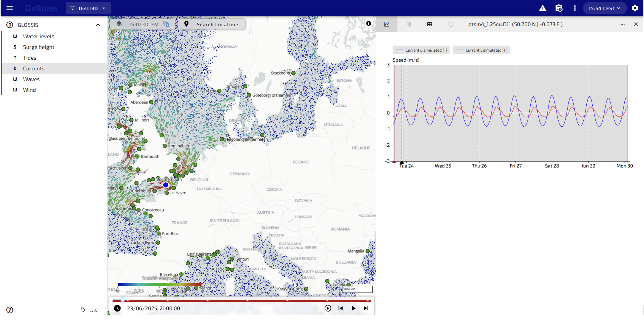Skip to the next time step
Screen dimensions: 644x326
(x=366, y=308)
